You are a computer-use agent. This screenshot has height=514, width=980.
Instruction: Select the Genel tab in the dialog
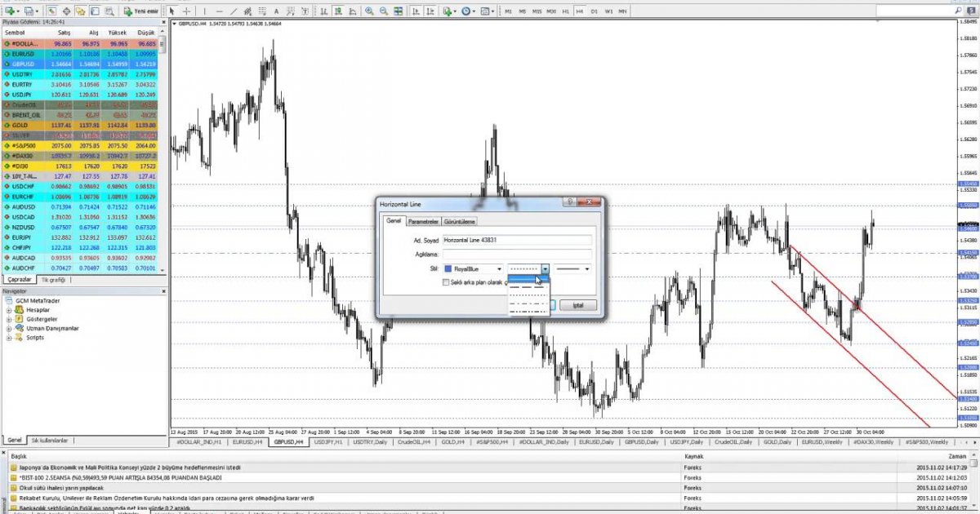tap(394, 221)
